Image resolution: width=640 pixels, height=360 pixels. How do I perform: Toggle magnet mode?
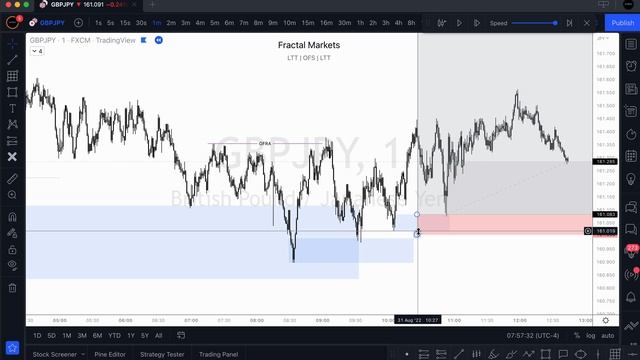(x=12, y=216)
